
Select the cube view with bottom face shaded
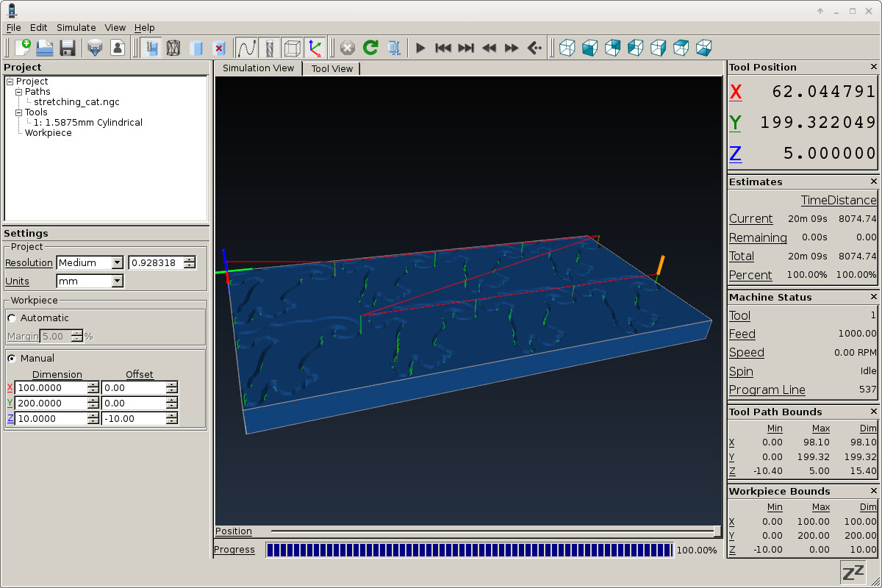point(703,48)
